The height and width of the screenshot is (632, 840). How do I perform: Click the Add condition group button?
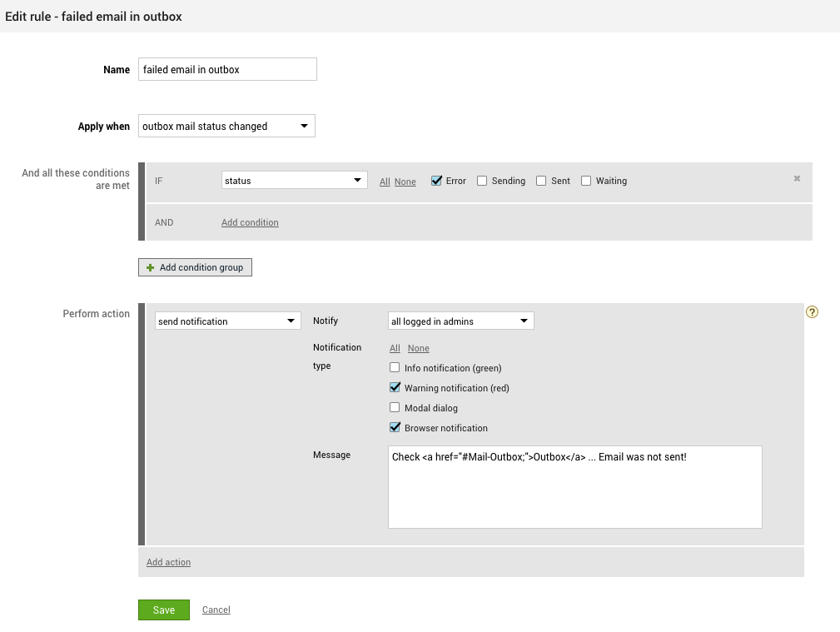pos(195,267)
